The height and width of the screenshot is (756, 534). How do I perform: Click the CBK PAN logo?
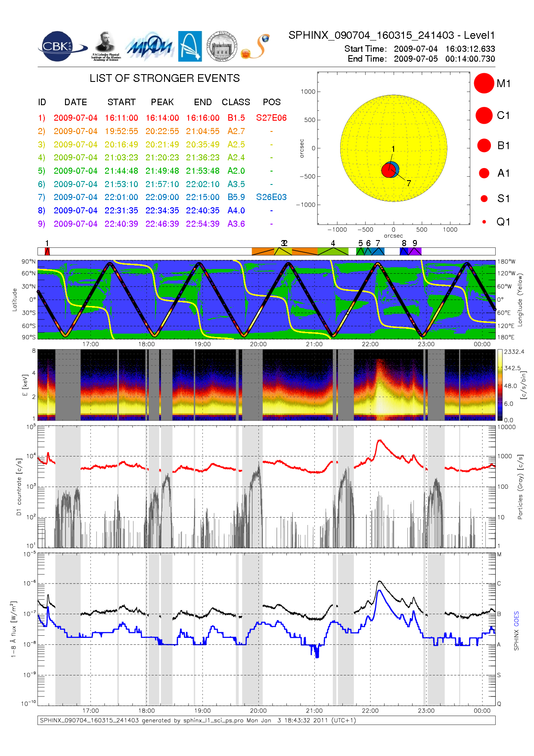coord(58,47)
